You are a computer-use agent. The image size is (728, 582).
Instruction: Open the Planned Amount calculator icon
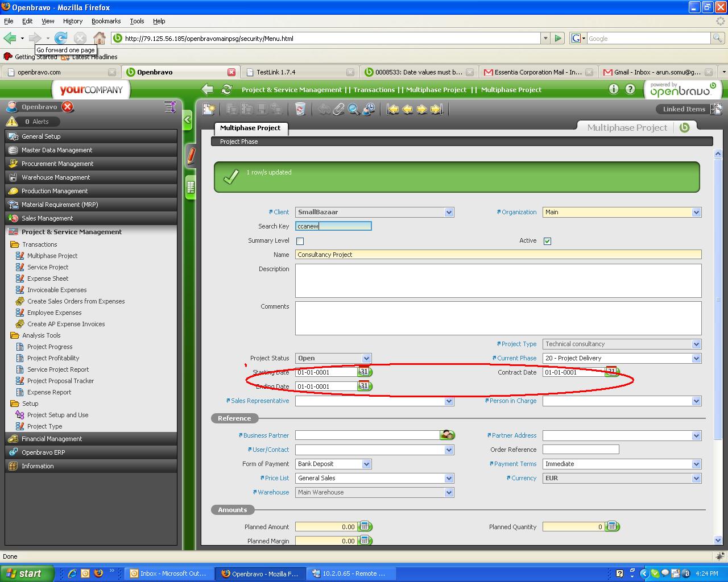click(x=365, y=527)
